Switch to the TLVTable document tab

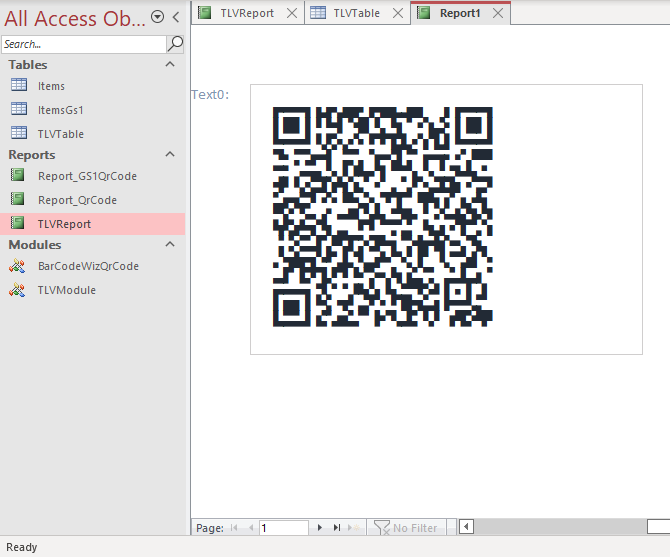[x=356, y=13]
